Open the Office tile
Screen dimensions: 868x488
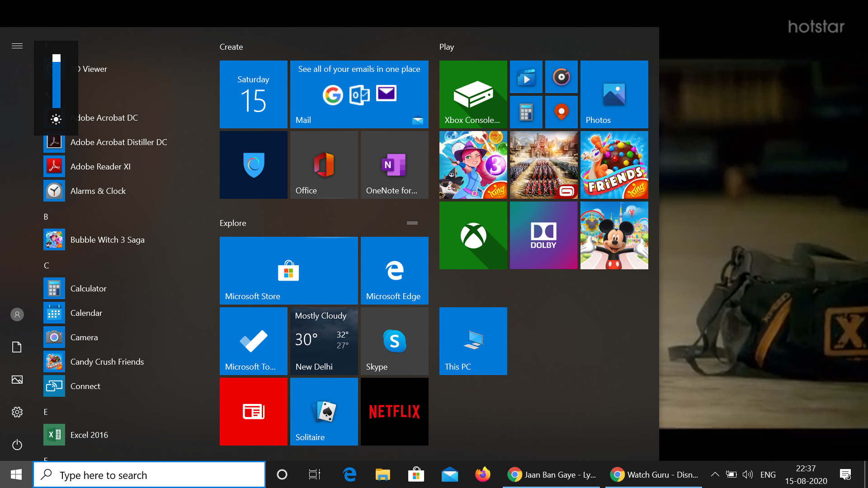pyautogui.click(x=324, y=165)
